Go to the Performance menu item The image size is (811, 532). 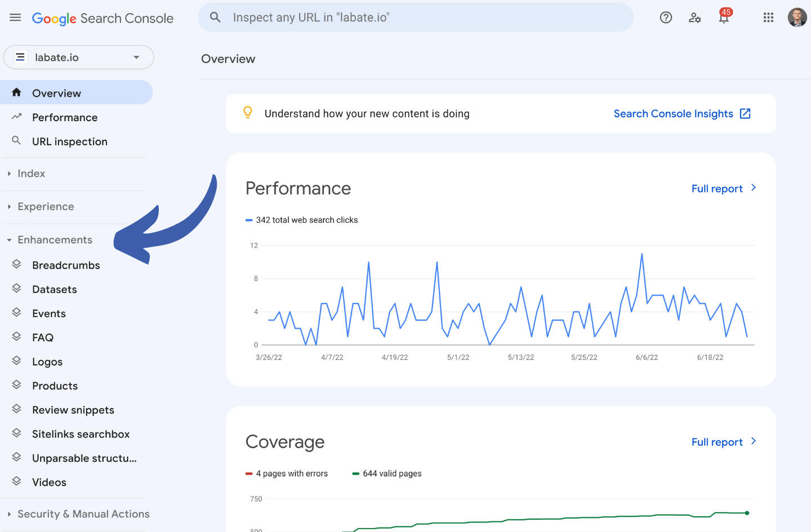[65, 118]
